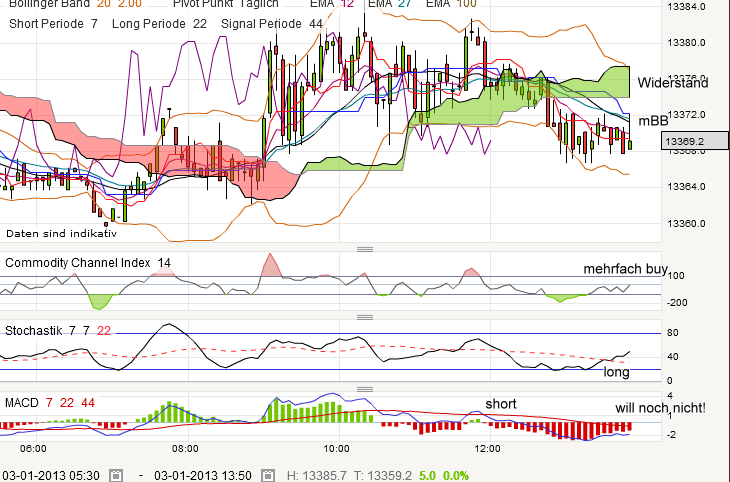This screenshot has height=482, width=730.
Task: Click the Daten sind indikativ notice
Action: (61, 234)
